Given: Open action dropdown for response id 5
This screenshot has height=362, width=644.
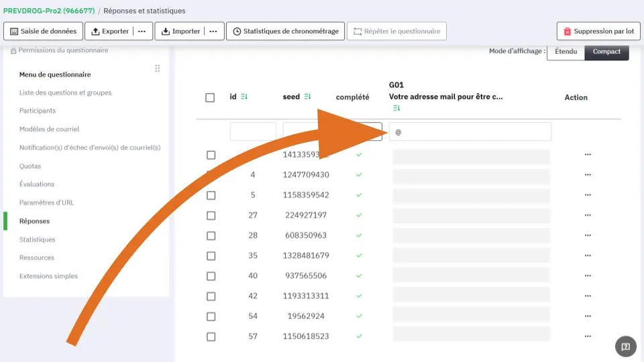Looking at the screenshot, I should 588,195.
